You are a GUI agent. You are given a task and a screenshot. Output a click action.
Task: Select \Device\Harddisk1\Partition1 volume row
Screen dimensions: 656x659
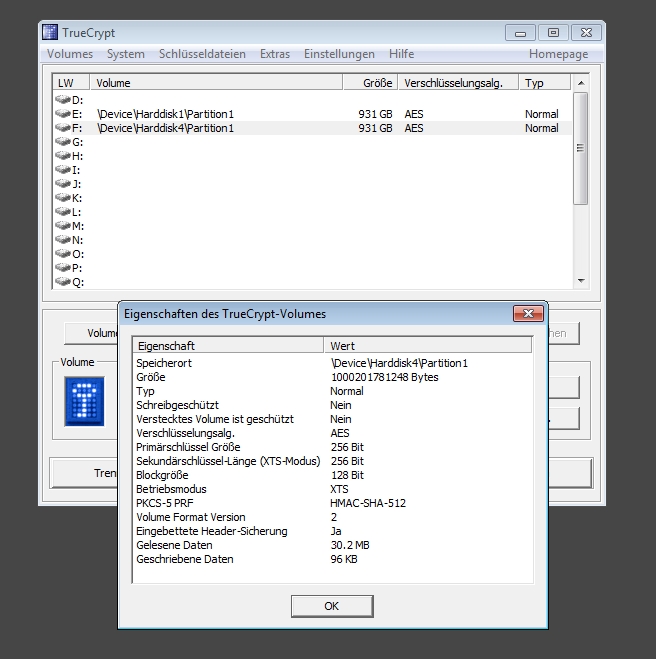(x=313, y=114)
